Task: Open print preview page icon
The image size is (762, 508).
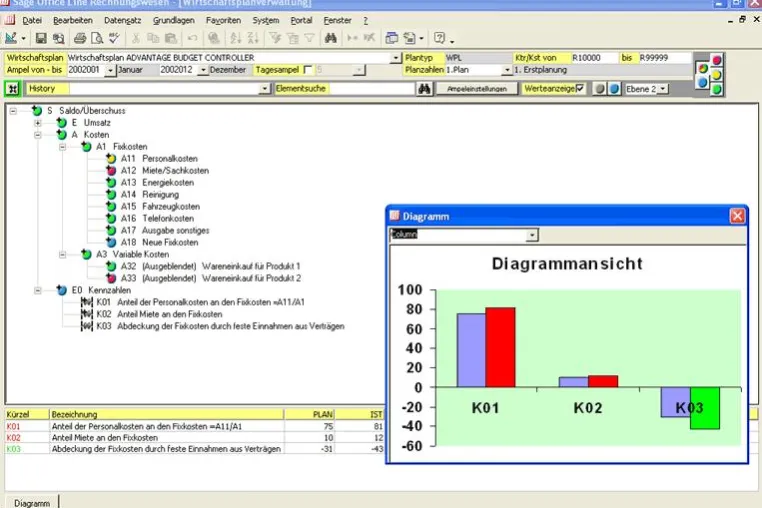Action: (97, 38)
